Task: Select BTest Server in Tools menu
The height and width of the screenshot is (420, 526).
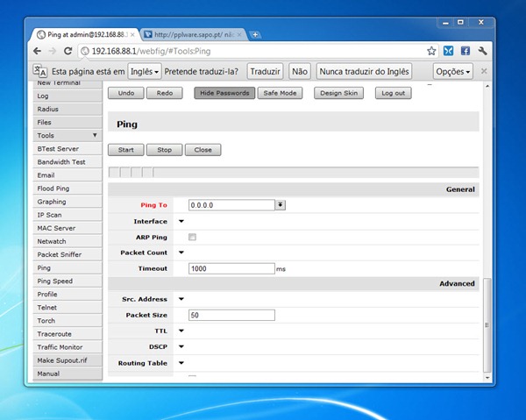Action: 68,148
